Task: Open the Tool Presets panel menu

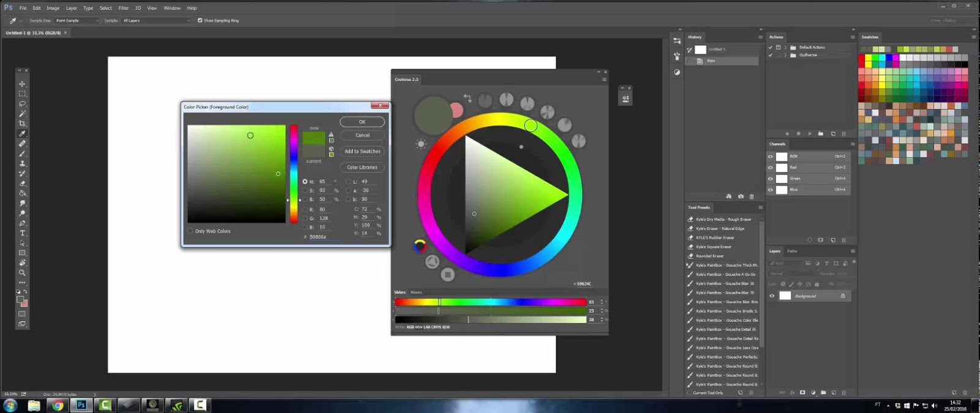Action: click(x=761, y=207)
